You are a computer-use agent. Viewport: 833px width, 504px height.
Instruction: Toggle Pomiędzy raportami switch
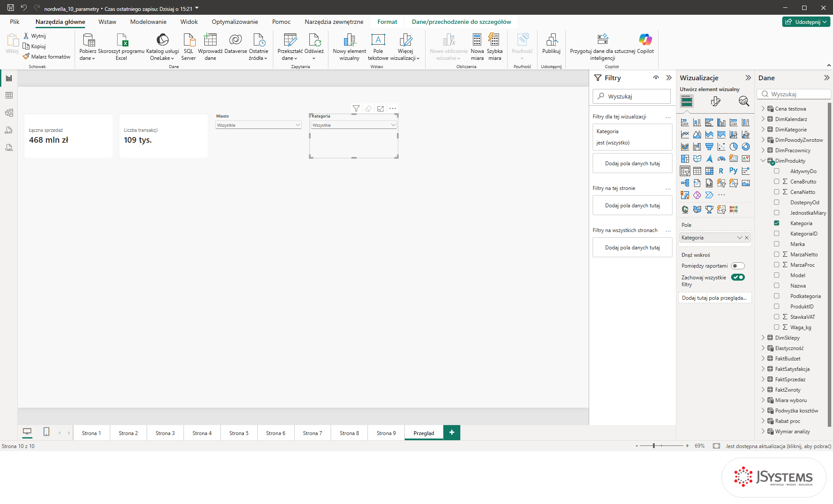click(738, 266)
